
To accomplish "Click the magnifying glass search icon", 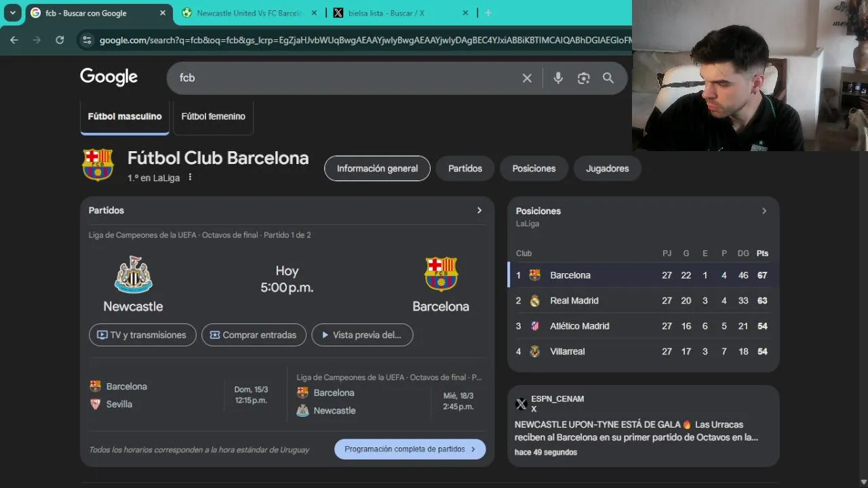I will point(608,78).
